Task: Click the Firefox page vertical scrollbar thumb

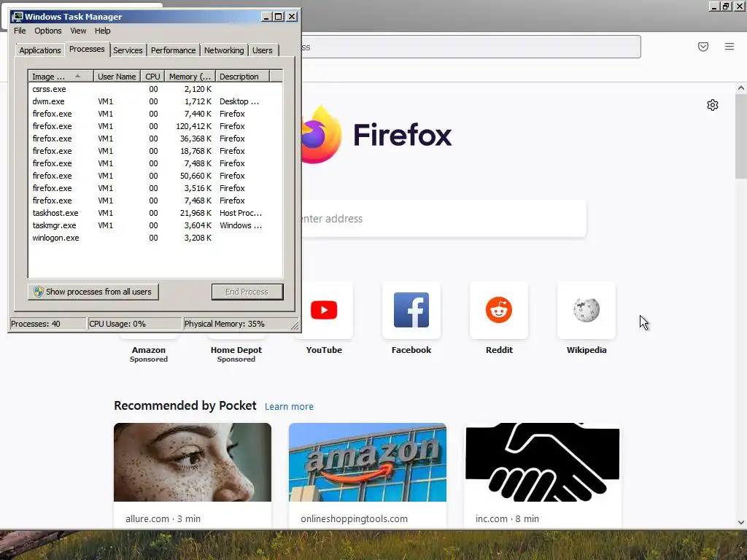Action: (741, 136)
